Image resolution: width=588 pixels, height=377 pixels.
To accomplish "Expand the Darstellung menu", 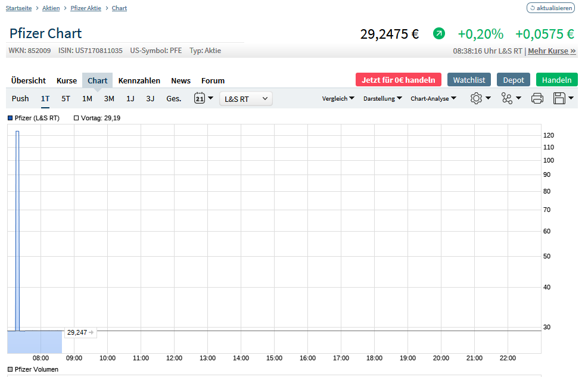I will [382, 98].
